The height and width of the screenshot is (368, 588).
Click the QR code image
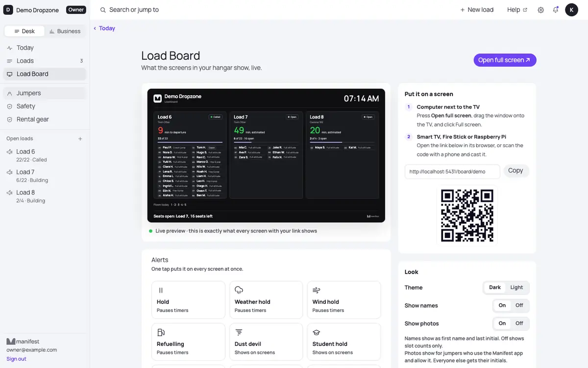coord(467,215)
